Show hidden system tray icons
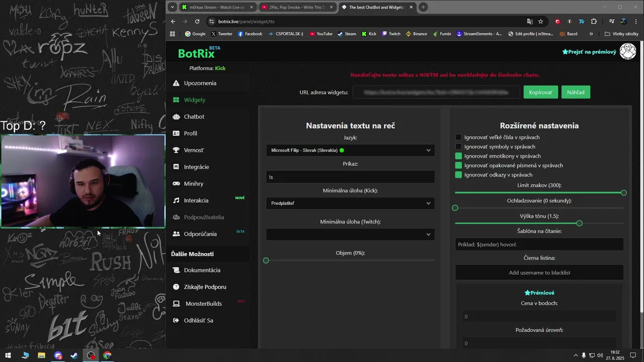Image resolution: width=644 pixels, height=362 pixels. point(576,355)
